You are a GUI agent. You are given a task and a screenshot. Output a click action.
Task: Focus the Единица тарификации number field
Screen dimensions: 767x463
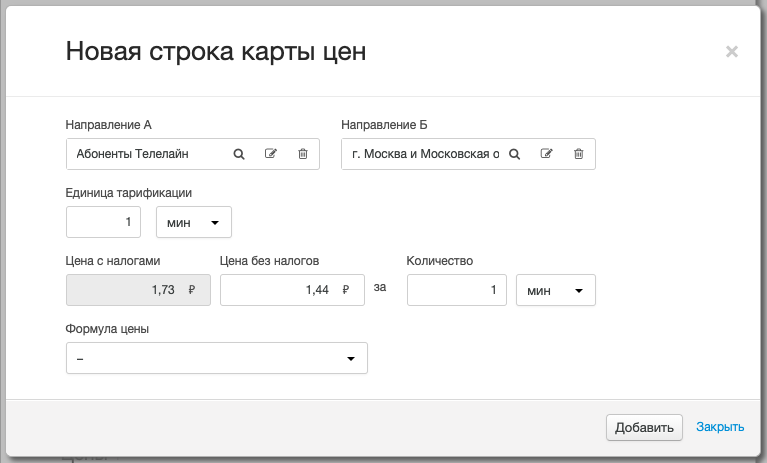[x=103, y=222]
